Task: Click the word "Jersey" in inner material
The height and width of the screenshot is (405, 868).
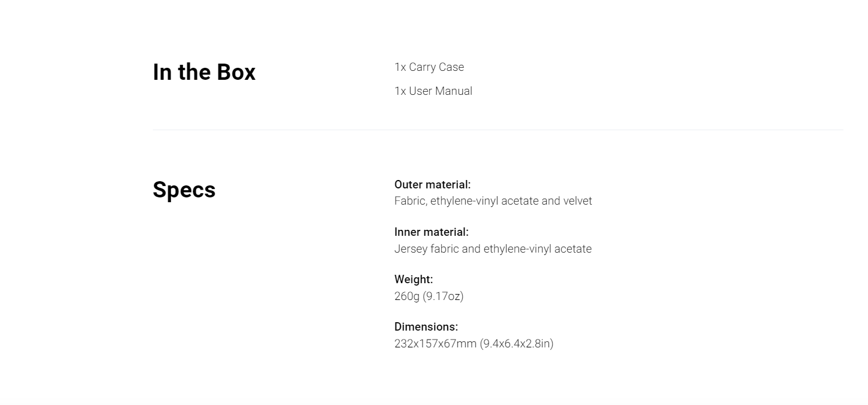Action: 411,249
